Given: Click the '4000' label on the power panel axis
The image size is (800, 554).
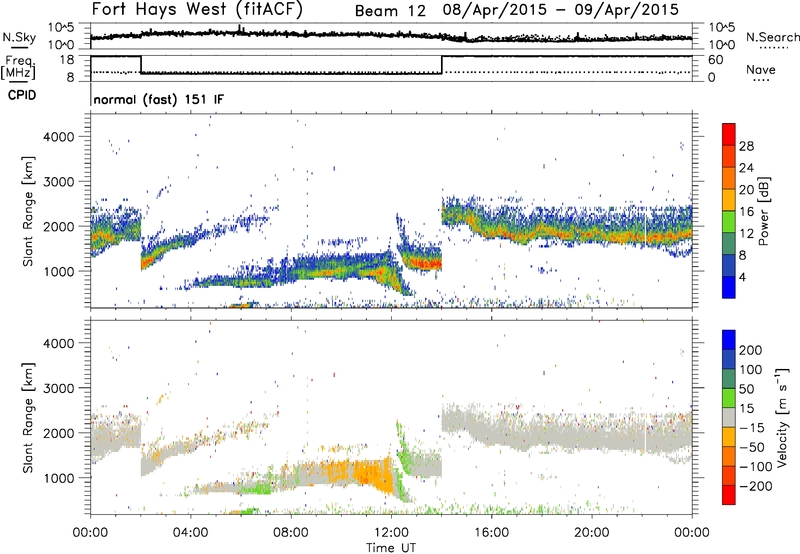Looking at the screenshot, I should (x=58, y=137).
